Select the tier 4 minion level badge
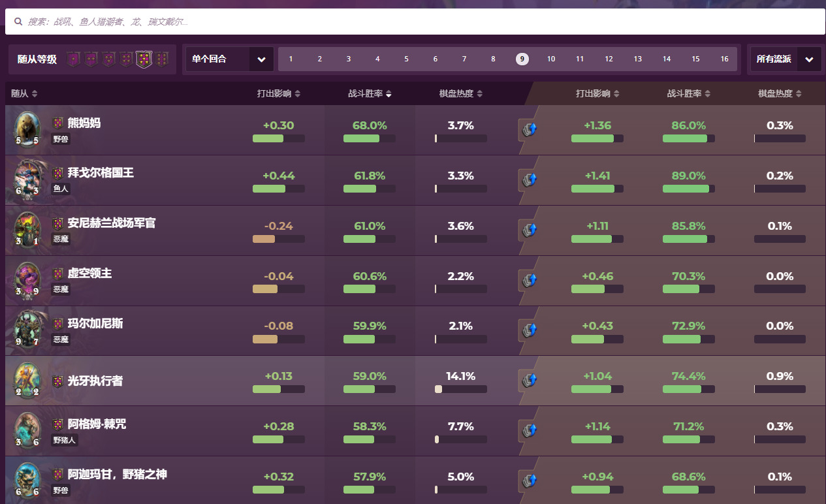Viewport: 826px width, 504px height. 126,59
